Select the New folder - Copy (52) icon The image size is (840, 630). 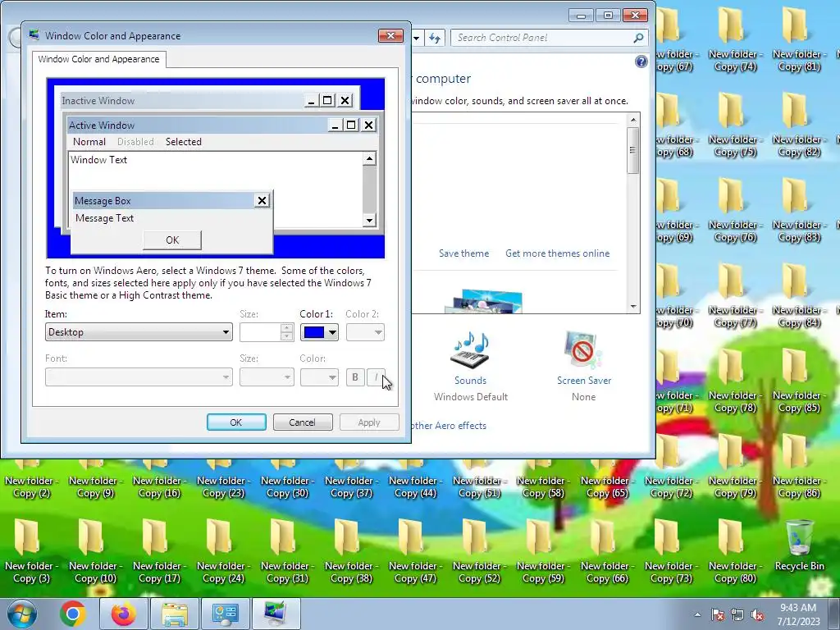pyautogui.click(x=479, y=551)
